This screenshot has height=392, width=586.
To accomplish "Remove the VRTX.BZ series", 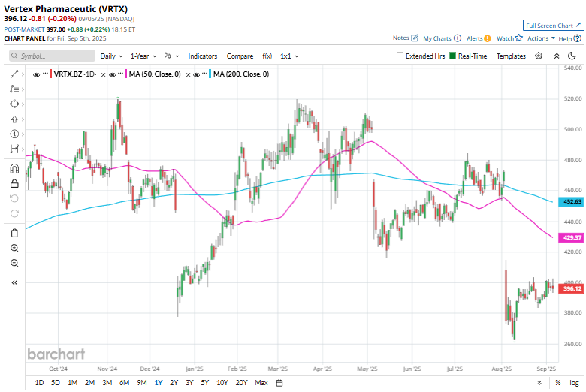I will point(103,75).
